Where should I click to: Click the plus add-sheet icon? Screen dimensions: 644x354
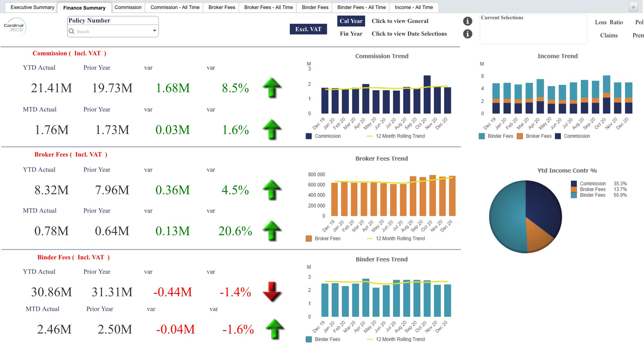point(633,7)
